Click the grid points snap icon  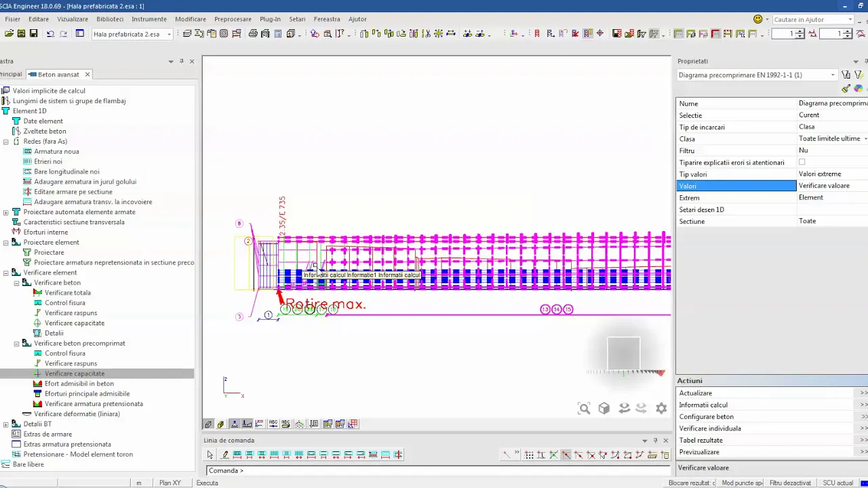(x=529, y=455)
